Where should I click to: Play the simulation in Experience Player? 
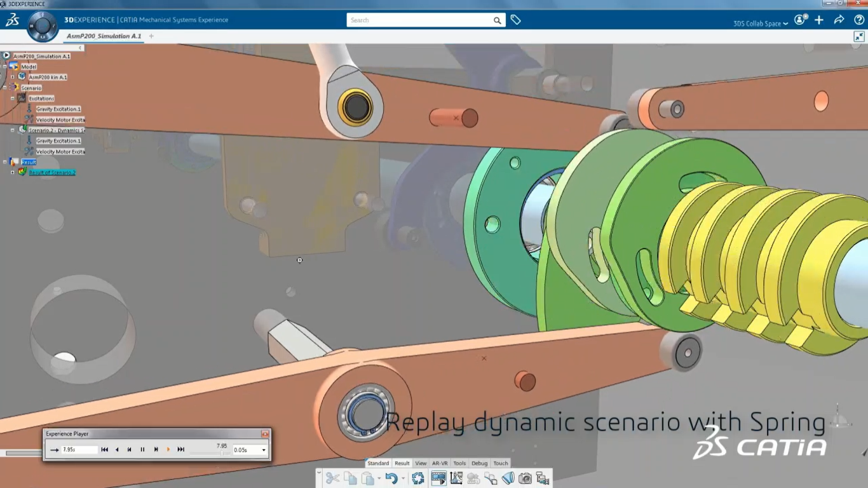(168, 449)
